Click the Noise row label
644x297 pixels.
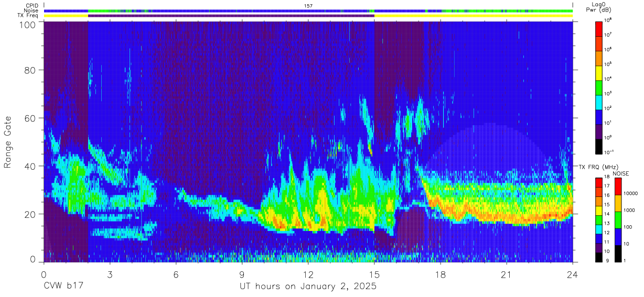point(31,10)
